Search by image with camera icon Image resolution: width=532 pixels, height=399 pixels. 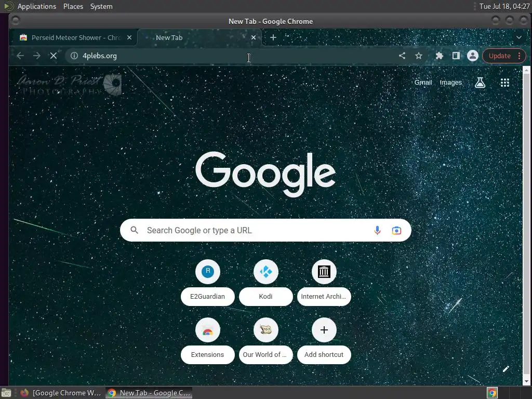396,230
